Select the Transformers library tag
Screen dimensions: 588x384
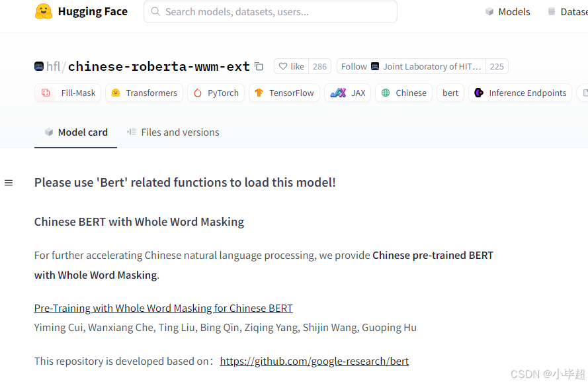coord(144,93)
